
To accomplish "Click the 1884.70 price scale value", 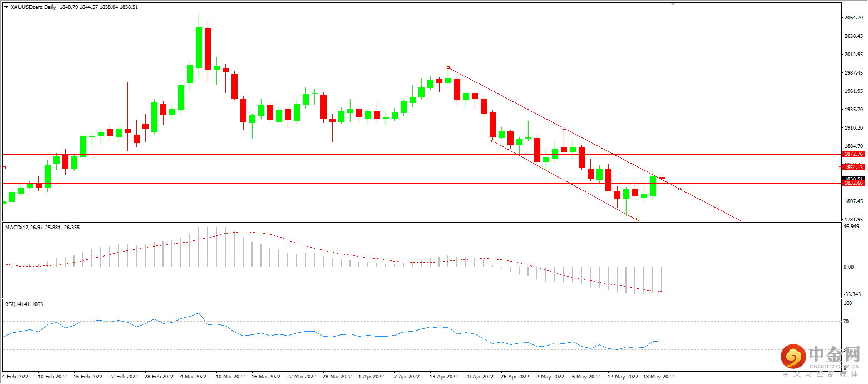I will click(x=854, y=146).
